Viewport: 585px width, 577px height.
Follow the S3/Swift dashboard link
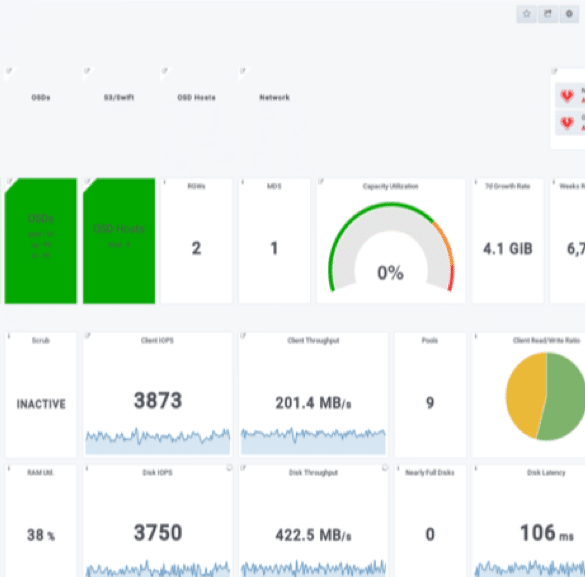(x=119, y=97)
